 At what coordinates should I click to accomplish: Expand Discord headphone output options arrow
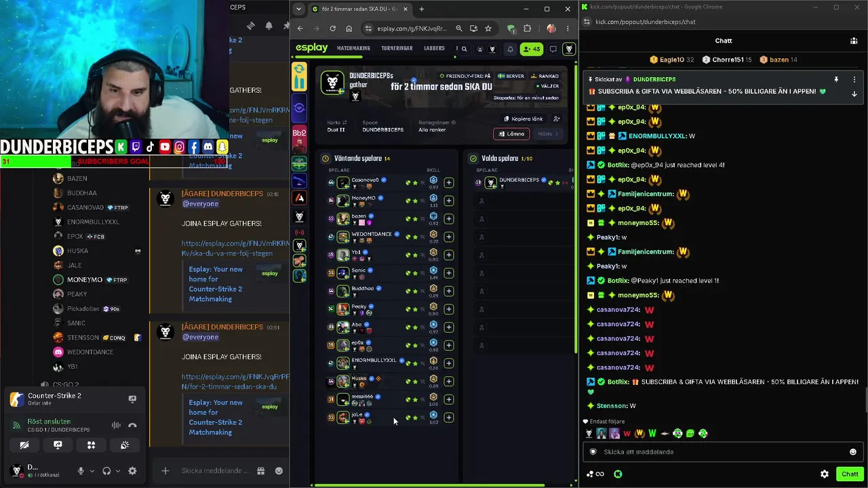click(x=117, y=471)
